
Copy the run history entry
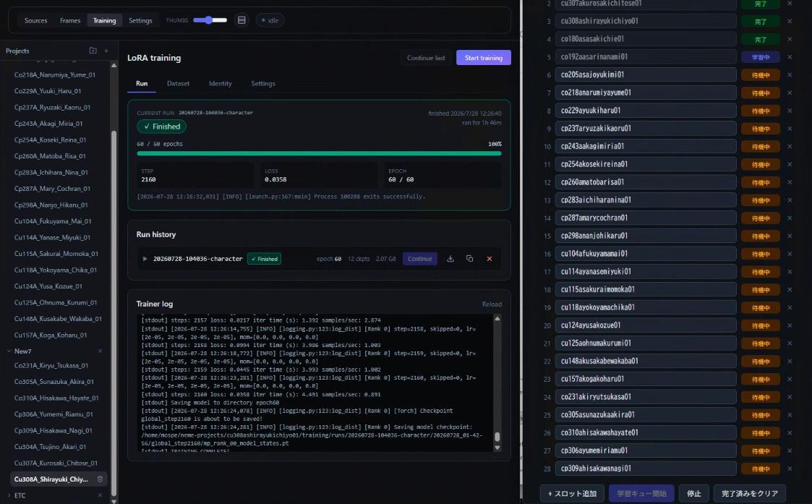click(470, 258)
